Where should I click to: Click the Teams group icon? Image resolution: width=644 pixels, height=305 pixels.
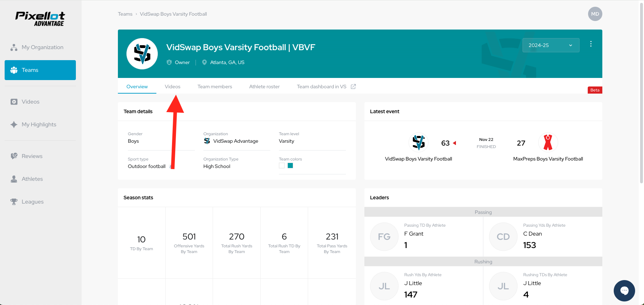tap(14, 70)
